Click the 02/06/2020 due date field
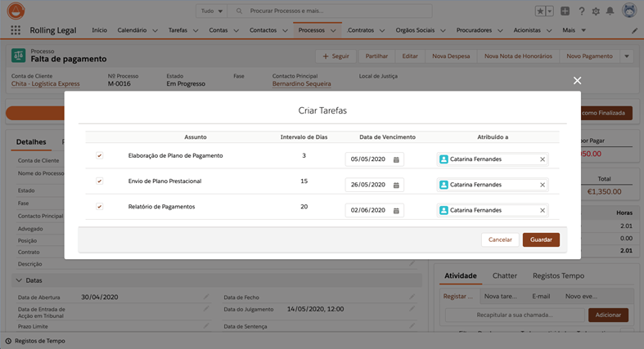The width and height of the screenshot is (644, 349). click(x=368, y=210)
